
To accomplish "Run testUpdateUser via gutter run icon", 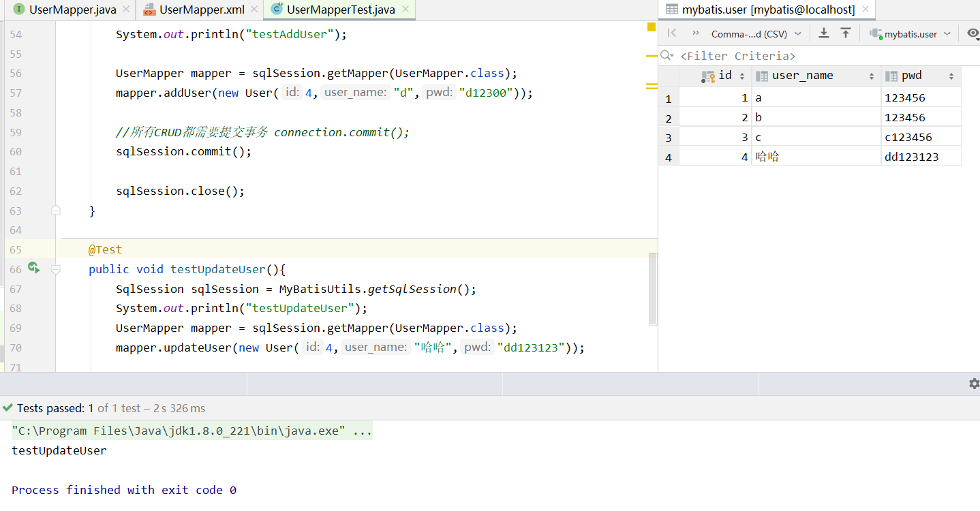I will tap(33, 268).
